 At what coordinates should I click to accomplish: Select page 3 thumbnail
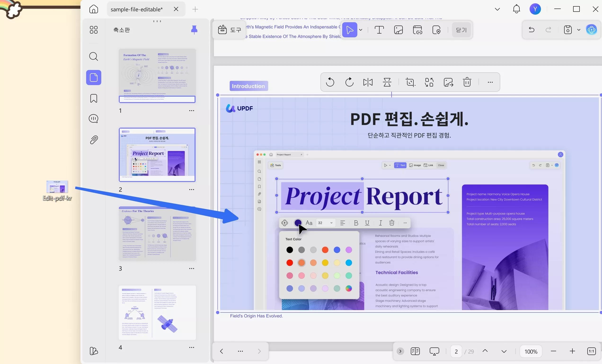tap(157, 234)
